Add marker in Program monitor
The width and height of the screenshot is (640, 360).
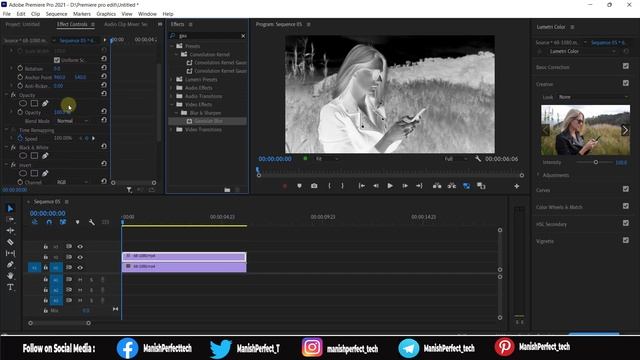[x=299, y=186]
